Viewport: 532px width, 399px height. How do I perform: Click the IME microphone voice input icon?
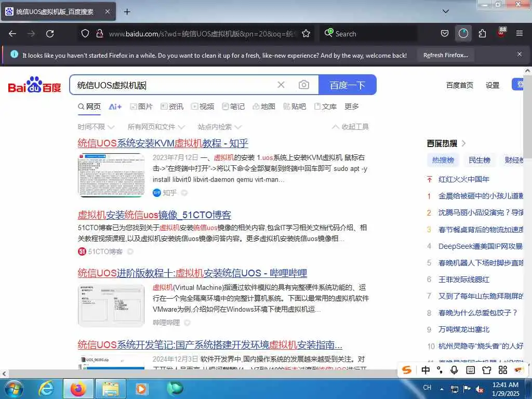[x=454, y=370]
